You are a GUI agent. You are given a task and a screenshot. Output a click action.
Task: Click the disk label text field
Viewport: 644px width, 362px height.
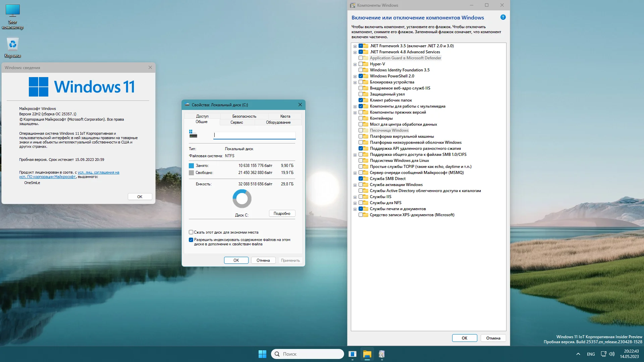click(x=254, y=135)
